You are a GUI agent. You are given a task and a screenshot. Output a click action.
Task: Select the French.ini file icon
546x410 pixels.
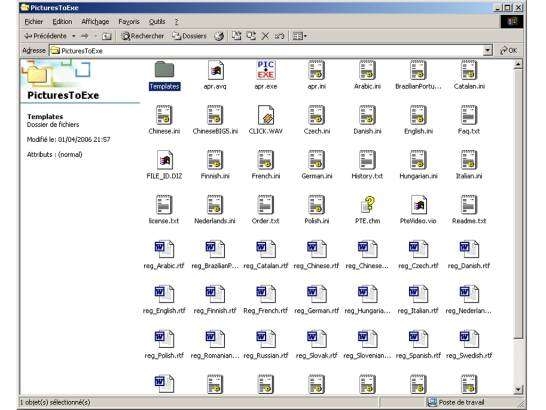coord(266,160)
